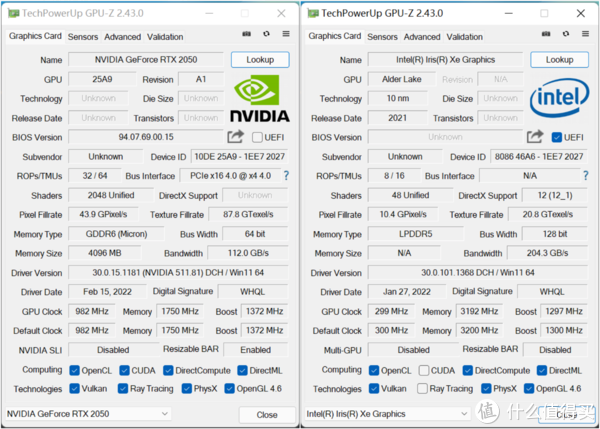This screenshot has width=600, height=429.
Task: Toggle OpenCL checkbox in Intel window
Action: pos(374,370)
